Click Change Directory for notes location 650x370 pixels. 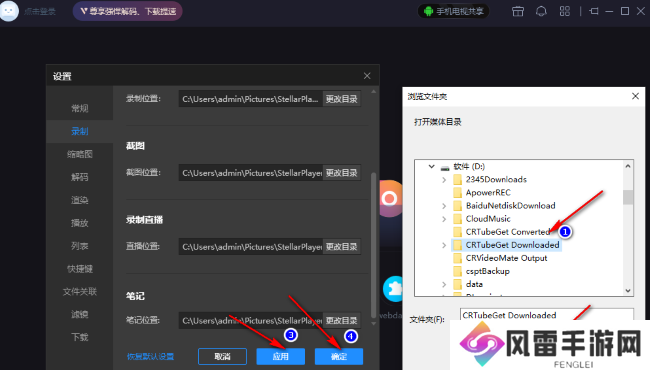coord(342,320)
